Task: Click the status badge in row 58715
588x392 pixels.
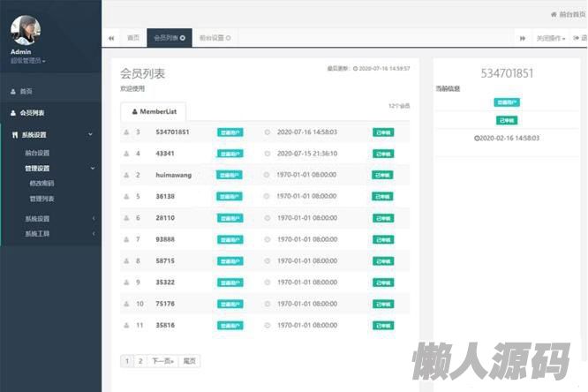Action: (x=383, y=260)
